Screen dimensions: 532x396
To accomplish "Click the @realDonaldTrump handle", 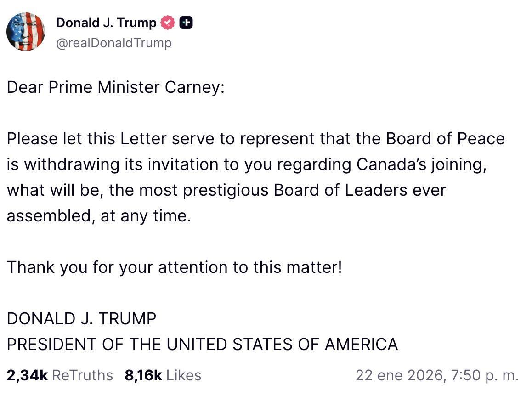I will click(113, 43).
